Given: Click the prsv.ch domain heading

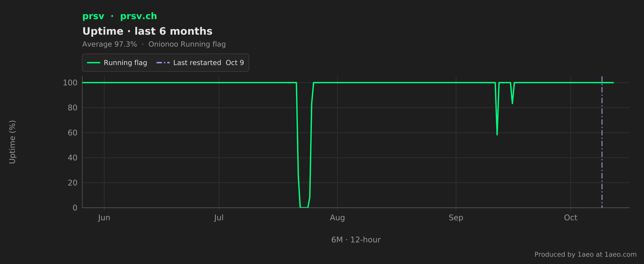Looking at the screenshot, I should click(x=138, y=16).
